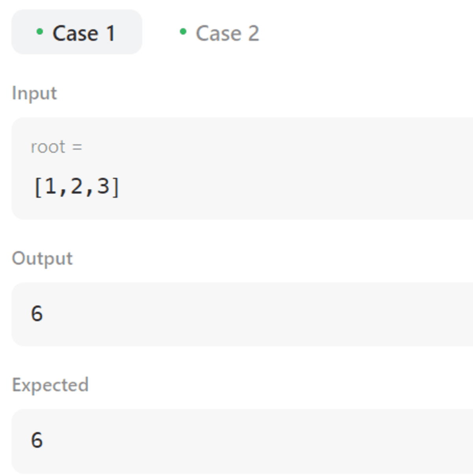This screenshot has height=476, width=473.
Task: Click the number 2 in the root array
Action: (77, 186)
